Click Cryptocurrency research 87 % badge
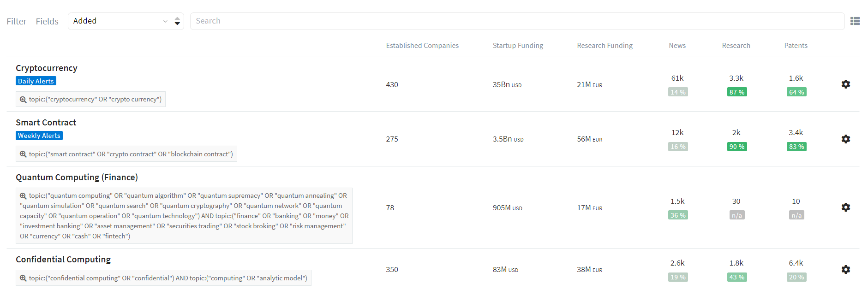 pos(737,92)
